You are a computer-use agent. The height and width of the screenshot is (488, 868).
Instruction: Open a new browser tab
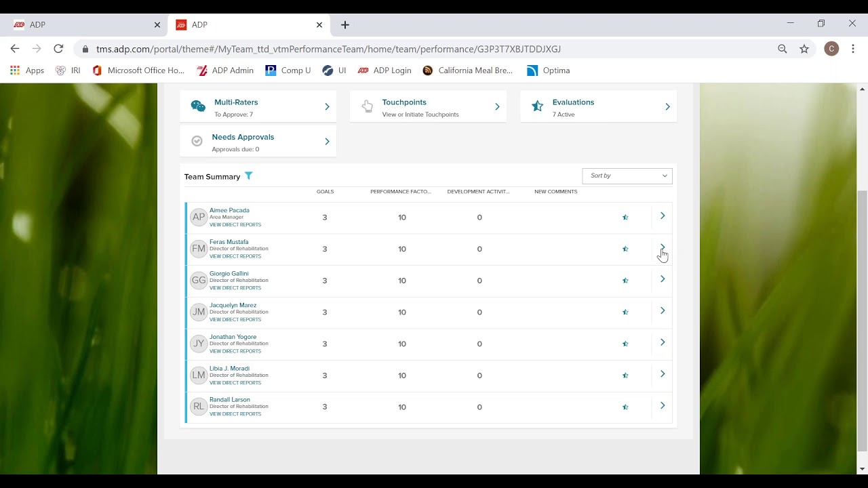[345, 24]
